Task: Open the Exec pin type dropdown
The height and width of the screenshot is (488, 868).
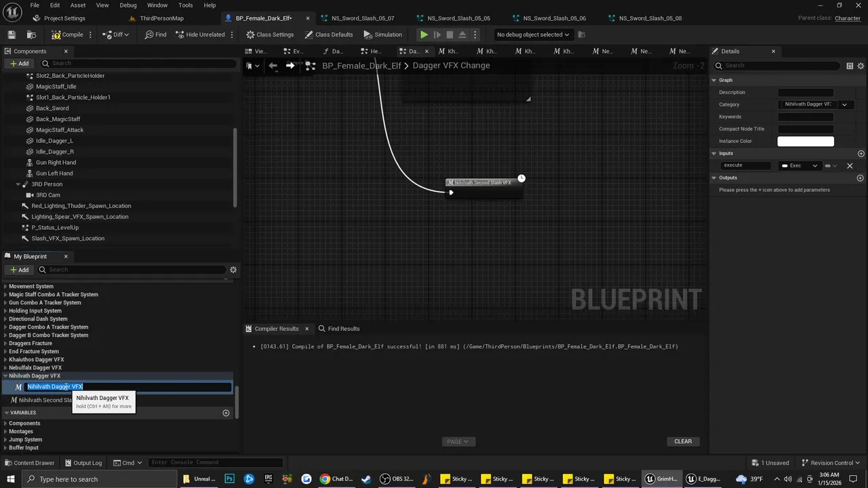Action: tap(799, 165)
